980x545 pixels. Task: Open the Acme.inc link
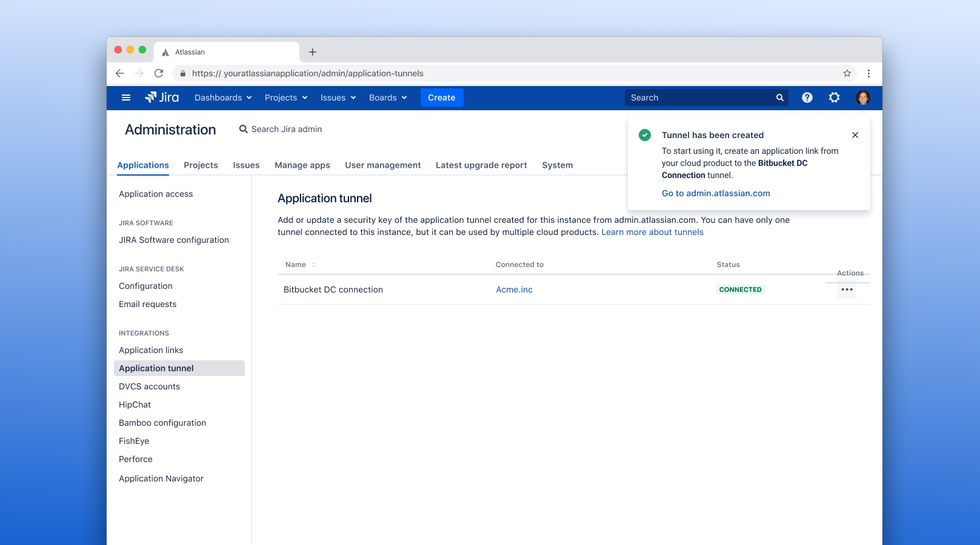[515, 289]
